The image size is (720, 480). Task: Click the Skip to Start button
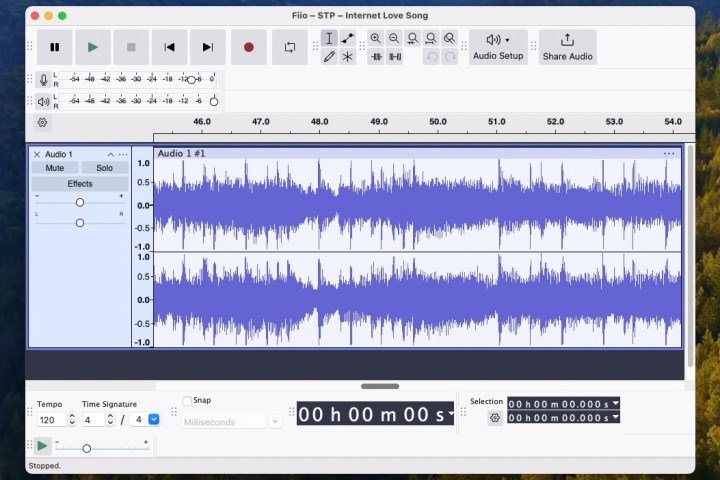tap(170, 47)
